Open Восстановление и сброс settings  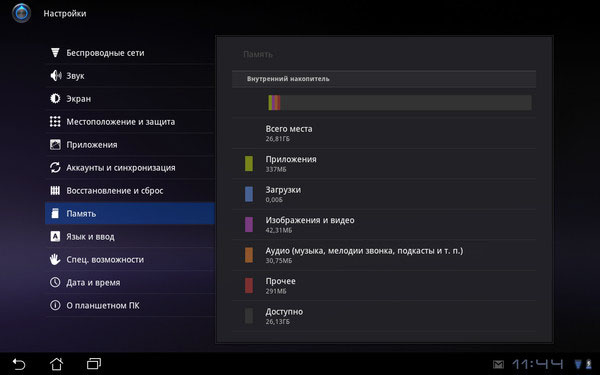click(x=130, y=191)
